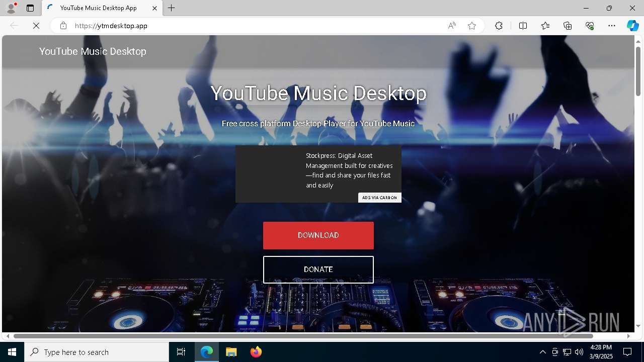Click the ADS VIA CARBON label
This screenshot has width=644, height=362.
[x=379, y=198]
